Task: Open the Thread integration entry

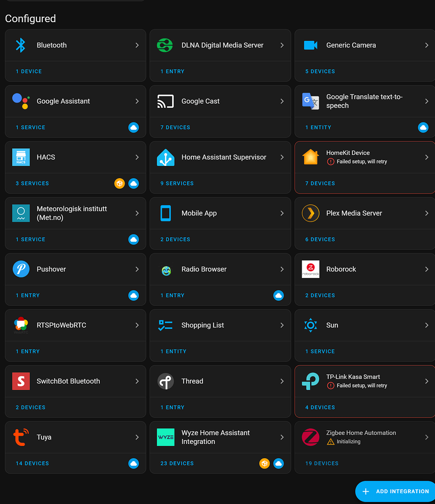Action: (x=192, y=381)
